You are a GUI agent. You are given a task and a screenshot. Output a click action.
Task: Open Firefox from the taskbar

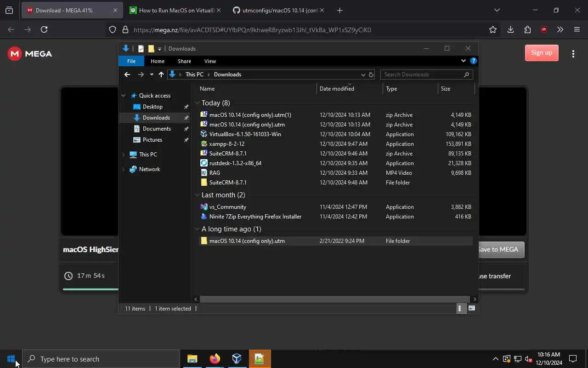[215, 359]
